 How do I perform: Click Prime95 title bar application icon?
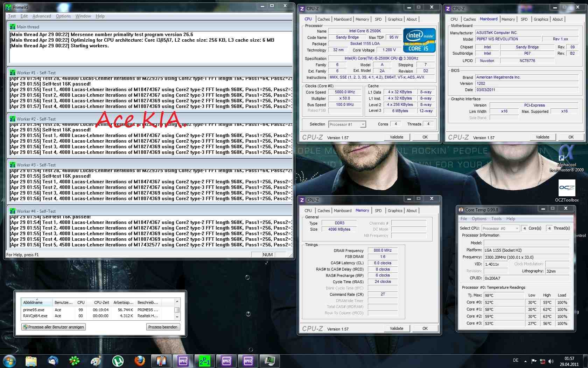point(8,7)
